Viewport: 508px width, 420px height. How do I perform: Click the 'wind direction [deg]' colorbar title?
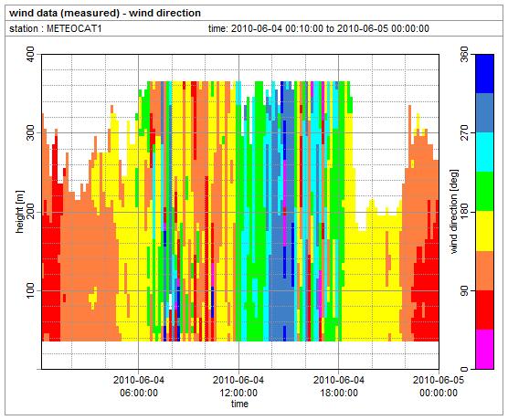click(454, 212)
